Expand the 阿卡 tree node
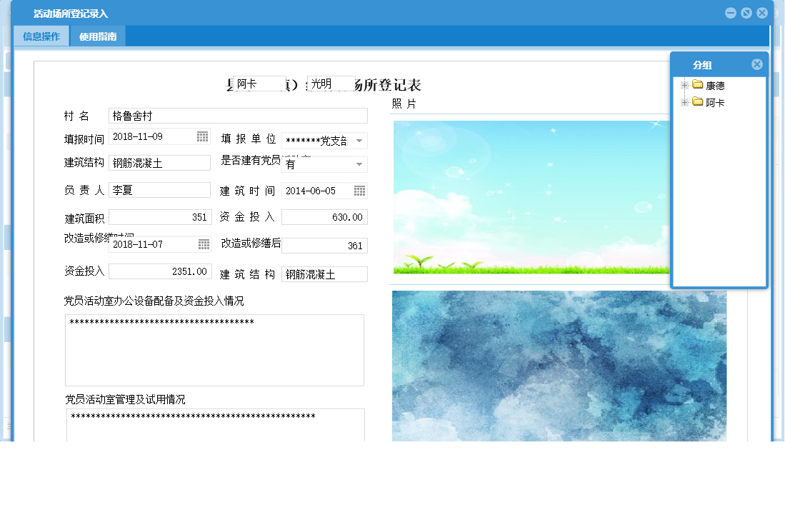This screenshot has width=785, height=532. (x=684, y=102)
